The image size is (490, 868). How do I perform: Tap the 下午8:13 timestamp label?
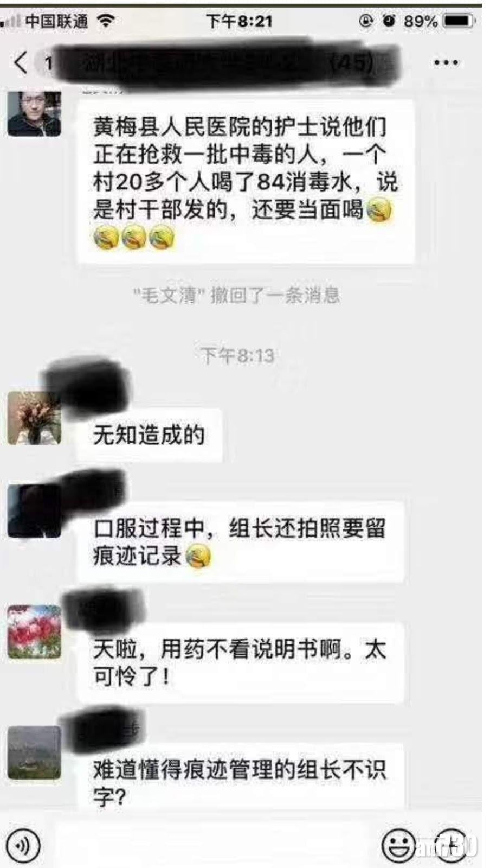point(237,356)
